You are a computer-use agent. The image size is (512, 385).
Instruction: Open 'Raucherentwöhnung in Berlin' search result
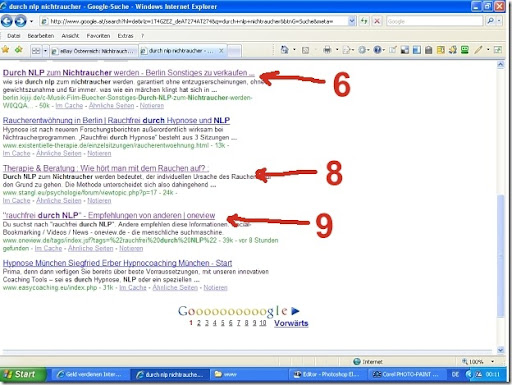[x=116, y=120]
